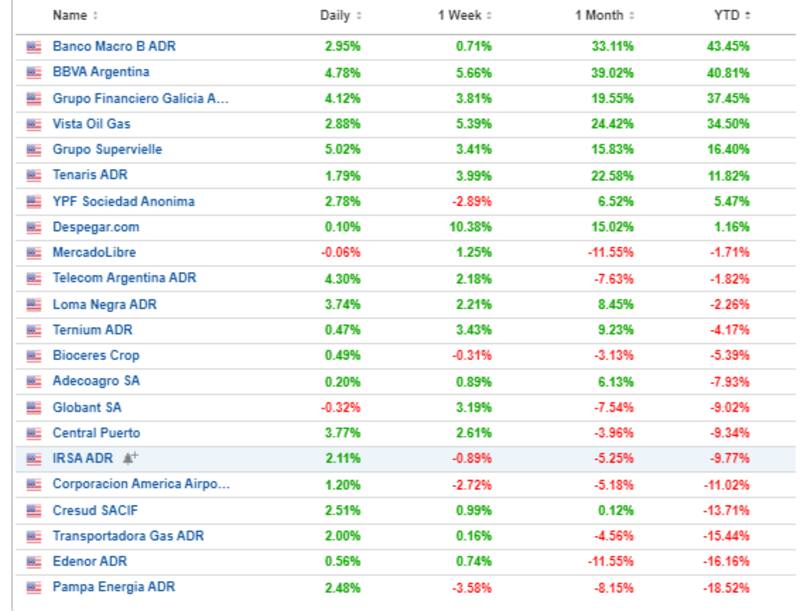
Task: Sort by the 1 Month column header
Action: tap(604, 16)
